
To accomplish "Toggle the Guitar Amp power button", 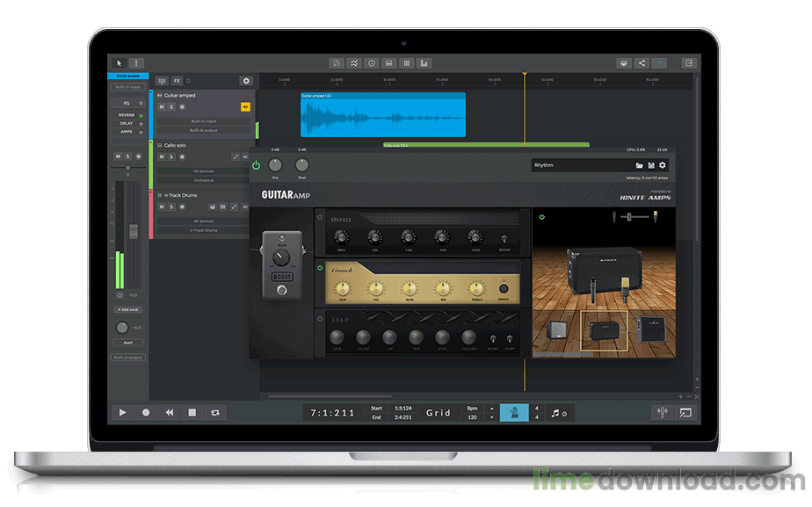I will point(256,166).
